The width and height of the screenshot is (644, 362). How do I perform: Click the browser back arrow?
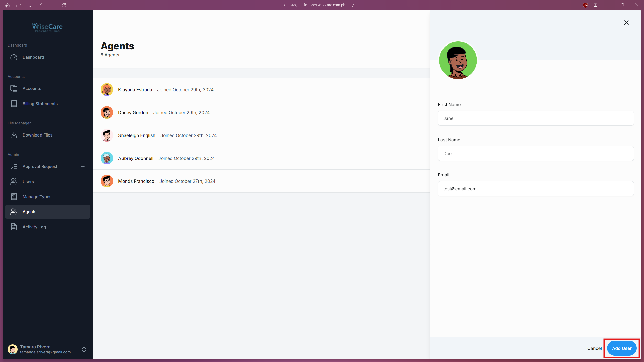[41, 5]
